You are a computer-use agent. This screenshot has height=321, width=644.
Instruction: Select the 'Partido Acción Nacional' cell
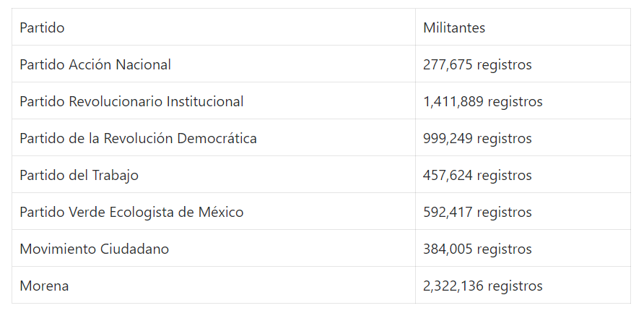[x=95, y=64]
